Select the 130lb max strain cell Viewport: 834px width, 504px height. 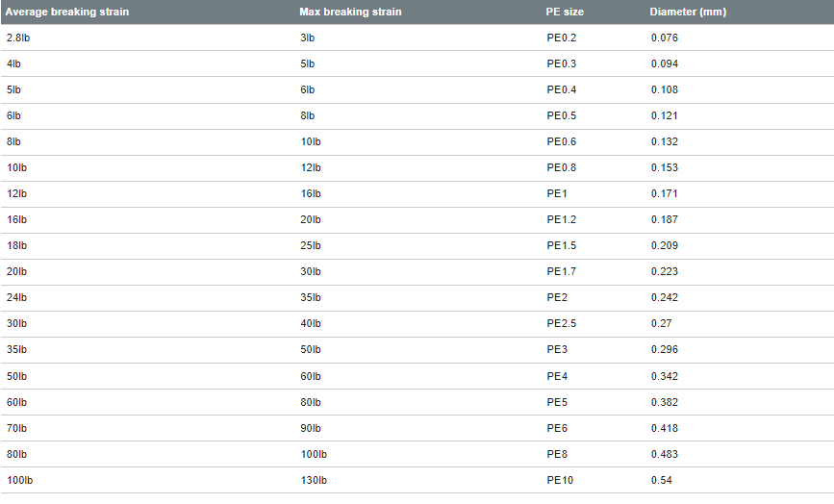click(x=314, y=480)
